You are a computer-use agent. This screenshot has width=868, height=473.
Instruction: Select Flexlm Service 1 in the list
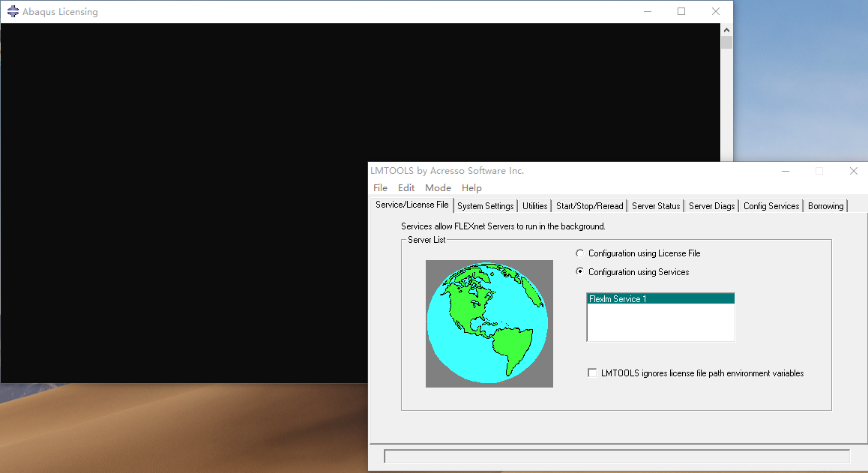(x=660, y=299)
